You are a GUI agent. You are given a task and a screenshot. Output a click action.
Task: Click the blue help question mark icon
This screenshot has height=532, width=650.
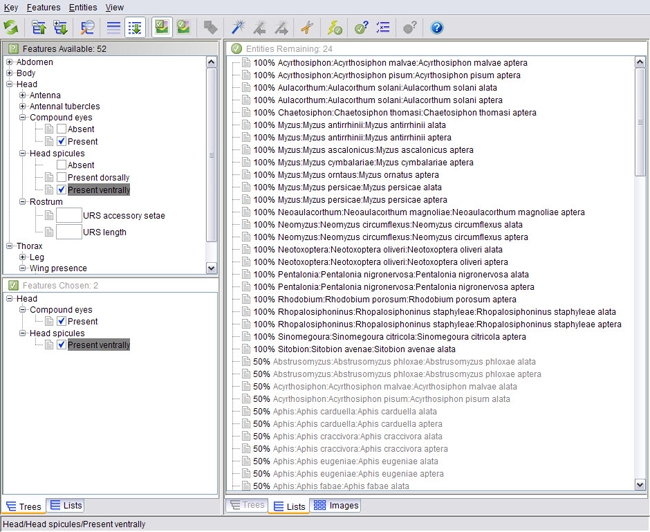click(437, 28)
